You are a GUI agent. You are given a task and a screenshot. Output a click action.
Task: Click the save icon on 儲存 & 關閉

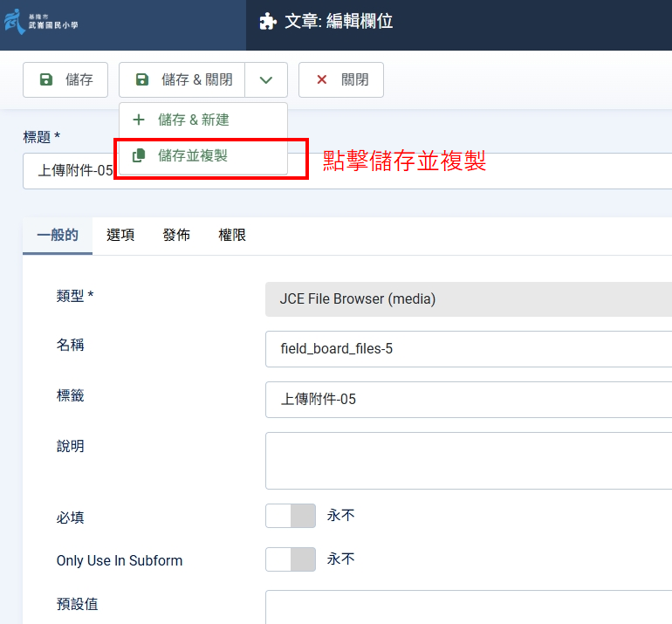[x=142, y=79]
